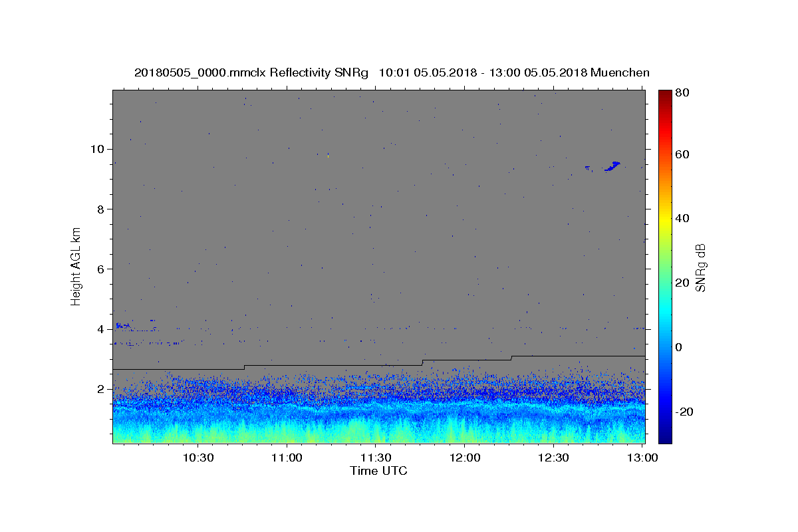Click the plot title starting '20180505_0000.mmclx Reflectivity SNRg'
The width and height of the screenshot is (798, 532).
[x=392, y=72]
